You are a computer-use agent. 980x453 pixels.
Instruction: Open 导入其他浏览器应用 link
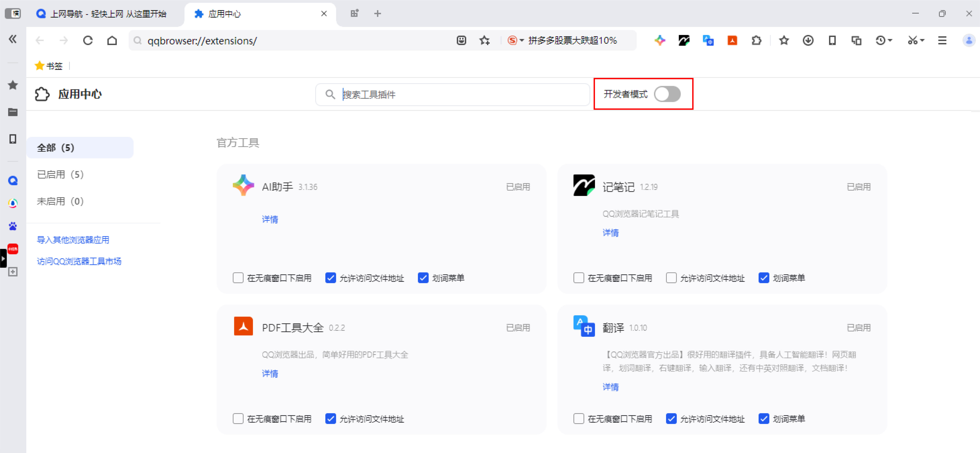tap(73, 240)
